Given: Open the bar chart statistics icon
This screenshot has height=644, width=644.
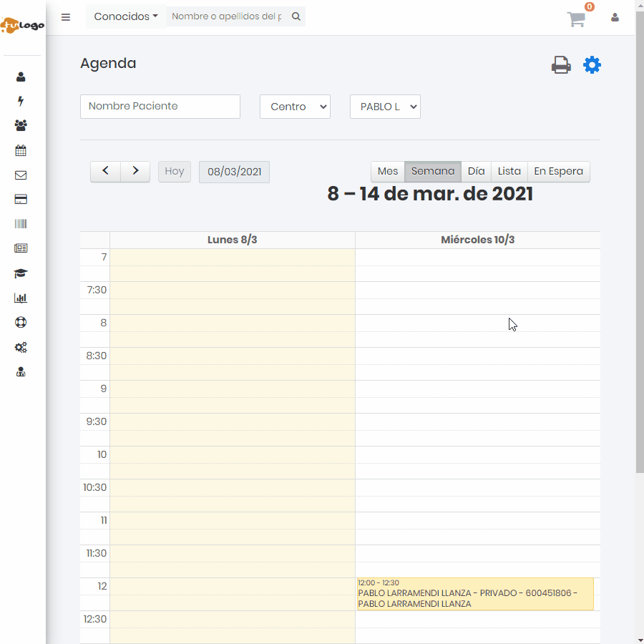Looking at the screenshot, I should [21, 298].
